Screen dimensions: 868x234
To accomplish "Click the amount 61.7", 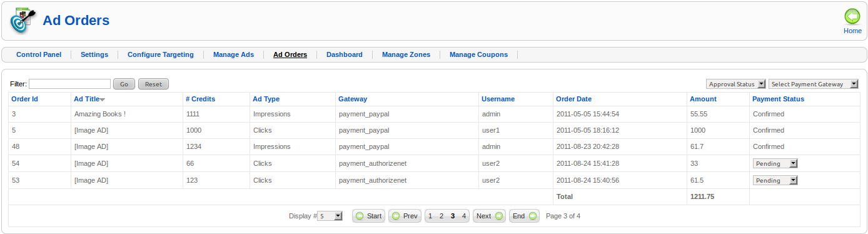I will (x=697, y=146).
